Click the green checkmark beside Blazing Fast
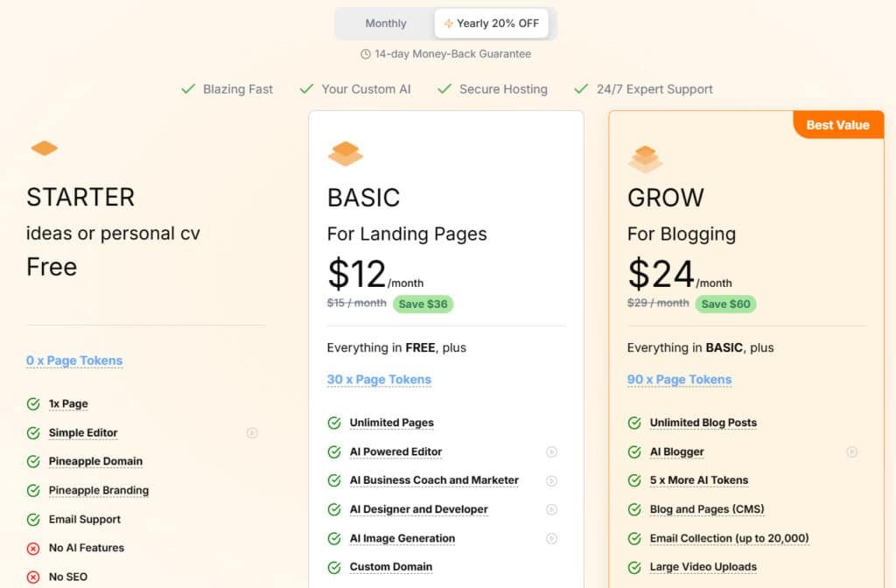The image size is (896, 588). 189,88
